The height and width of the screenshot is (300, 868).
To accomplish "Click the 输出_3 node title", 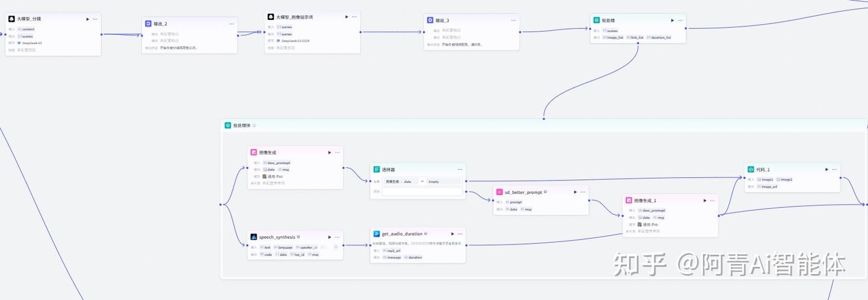I will point(442,20).
